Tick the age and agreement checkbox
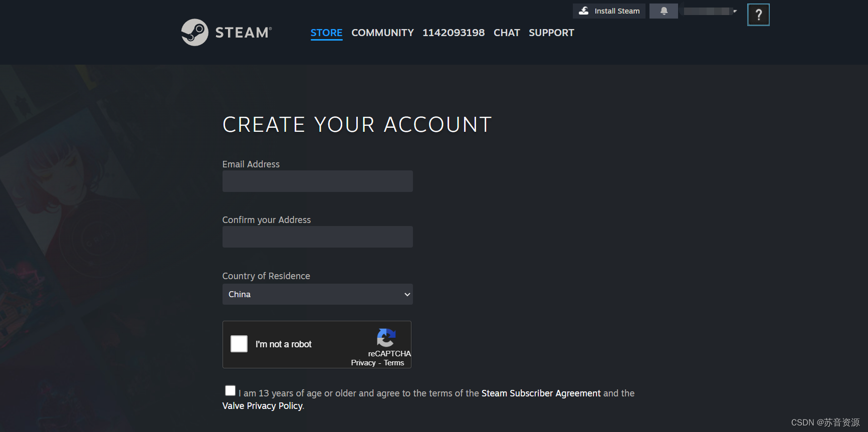The image size is (868, 432). click(230, 390)
